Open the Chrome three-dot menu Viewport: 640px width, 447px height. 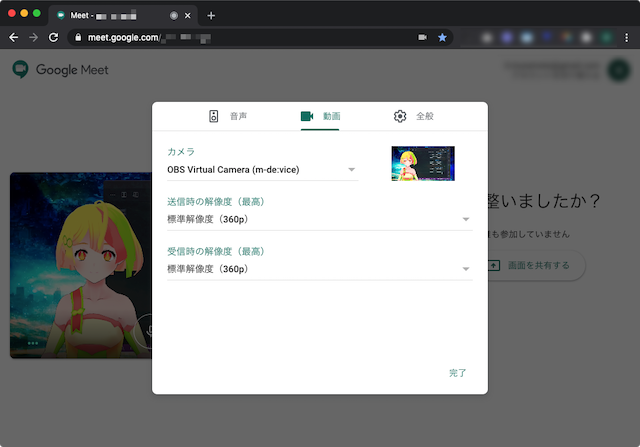627,38
